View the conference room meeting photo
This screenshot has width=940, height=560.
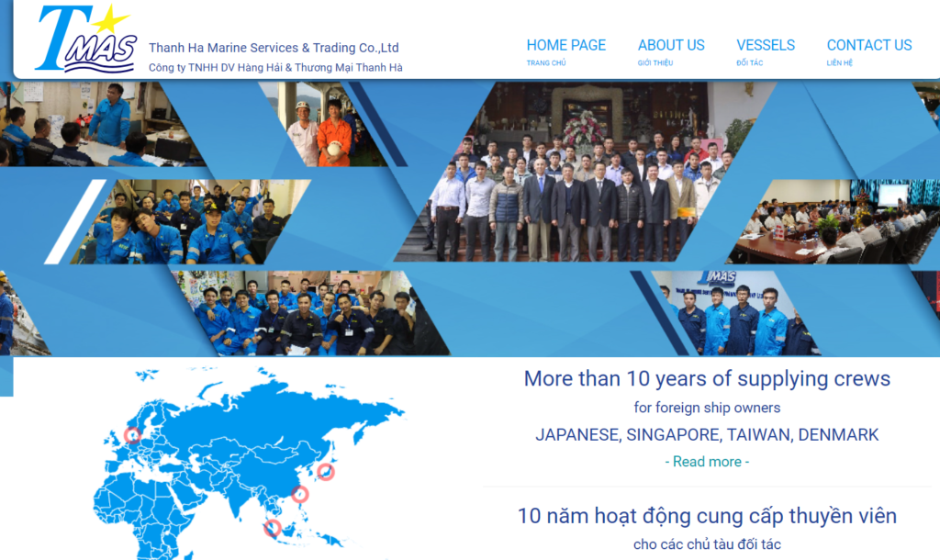[826, 220]
